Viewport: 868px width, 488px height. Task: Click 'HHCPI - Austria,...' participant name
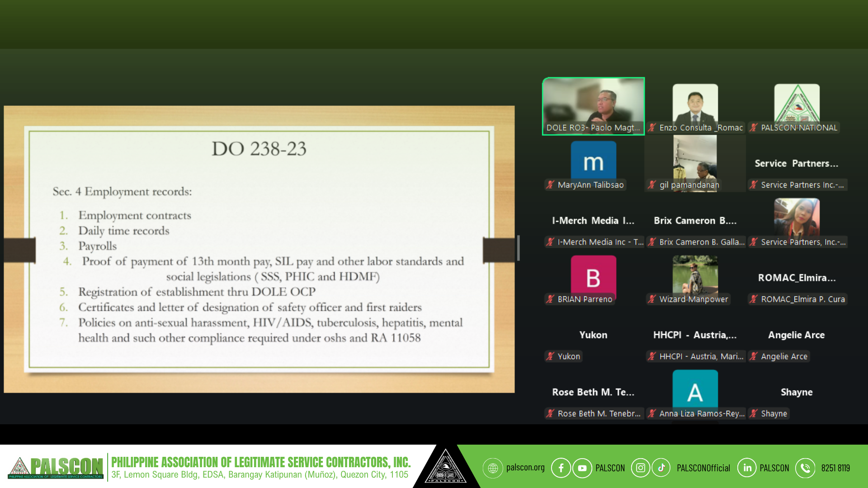[695, 335]
